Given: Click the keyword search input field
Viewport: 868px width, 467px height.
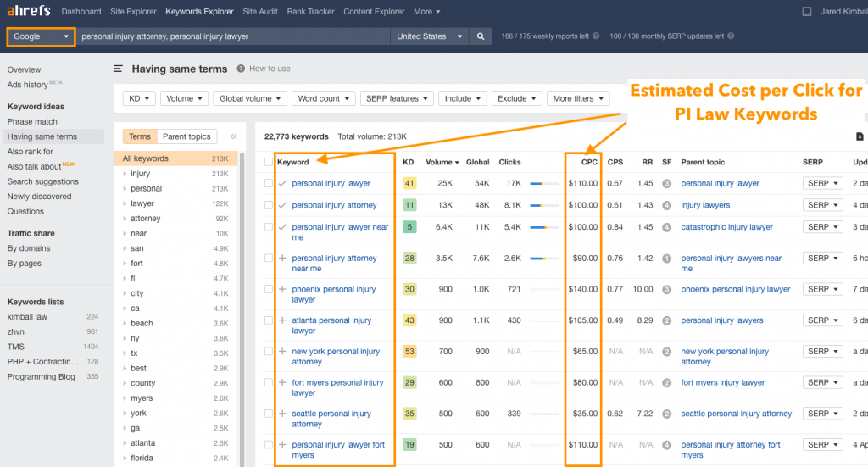Looking at the screenshot, I should click(x=233, y=36).
